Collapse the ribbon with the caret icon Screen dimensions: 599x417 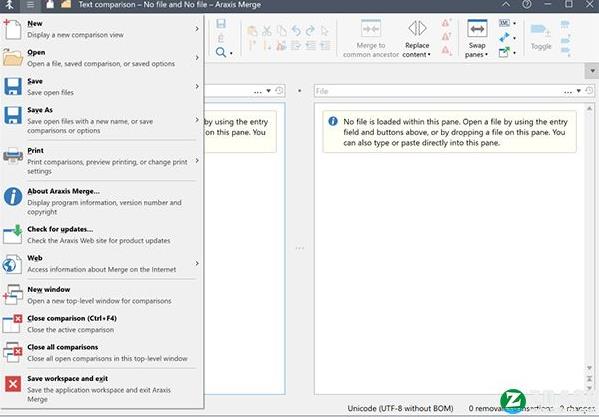[505, 5]
